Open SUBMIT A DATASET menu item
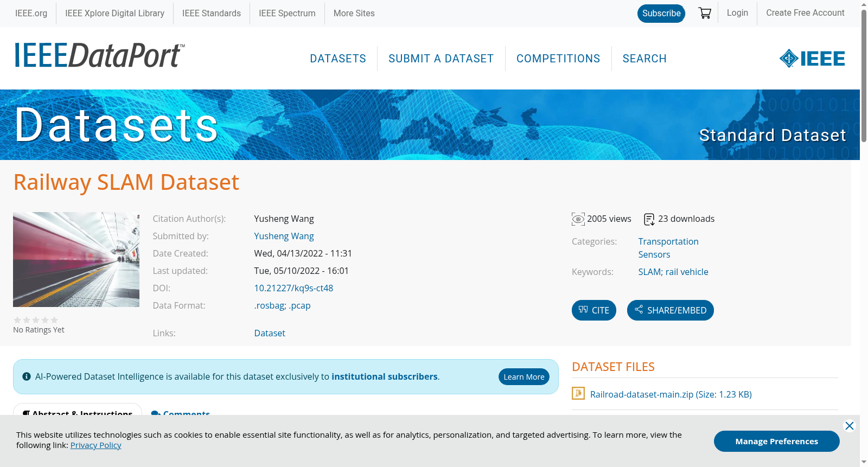Image resolution: width=868 pixels, height=467 pixels. [441, 59]
